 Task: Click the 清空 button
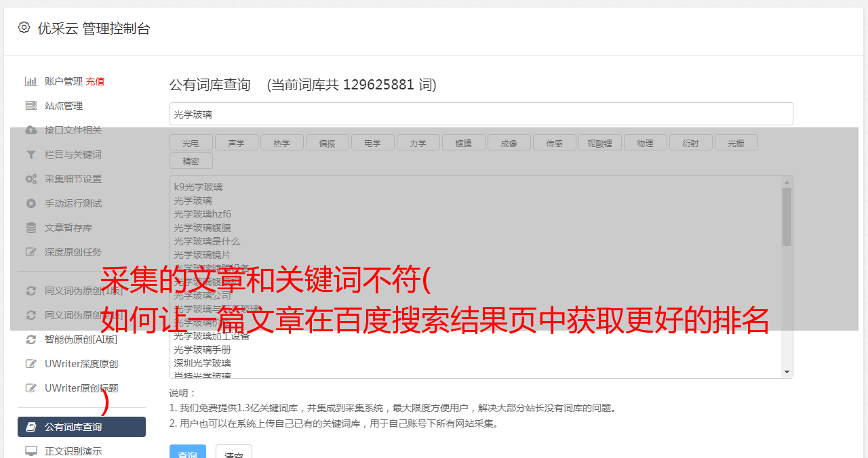234,453
